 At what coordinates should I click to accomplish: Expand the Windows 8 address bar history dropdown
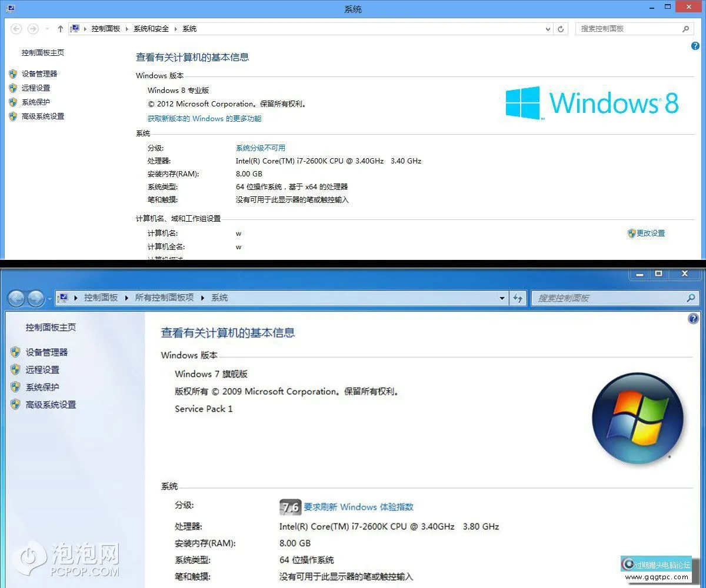pyautogui.click(x=548, y=29)
